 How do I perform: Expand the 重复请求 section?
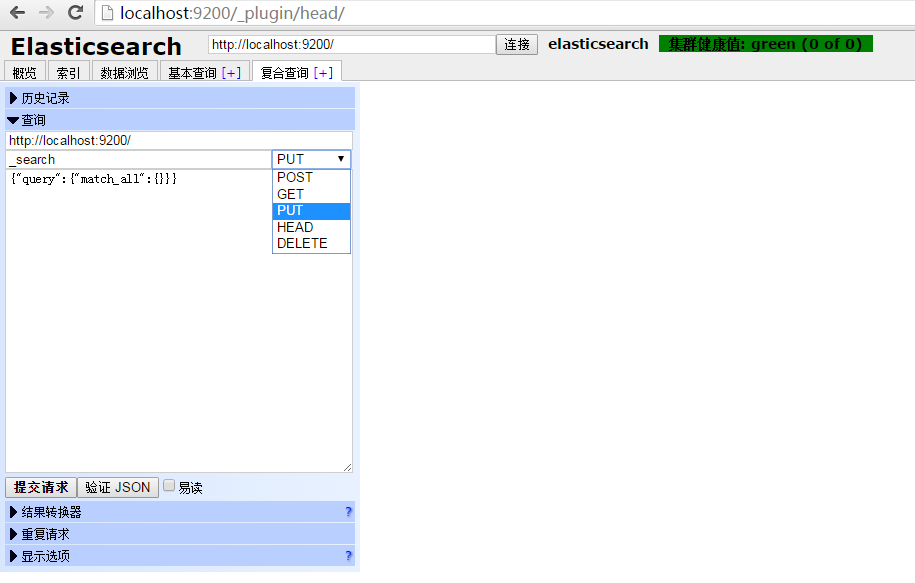180,534
